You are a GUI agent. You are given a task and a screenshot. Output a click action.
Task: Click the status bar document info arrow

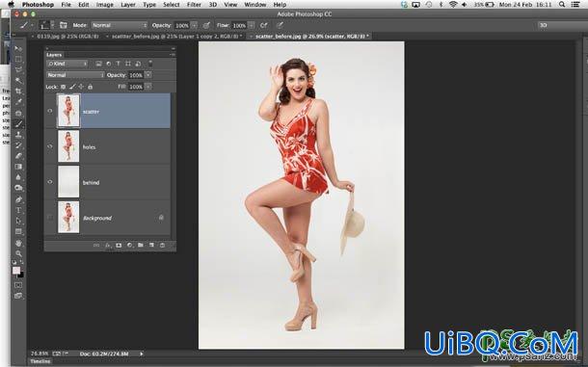pyautogui.click(x=142, y=354)
